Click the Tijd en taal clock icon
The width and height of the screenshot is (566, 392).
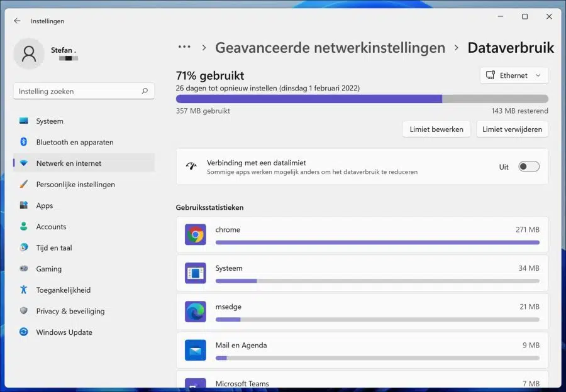[x=24, y=248]
